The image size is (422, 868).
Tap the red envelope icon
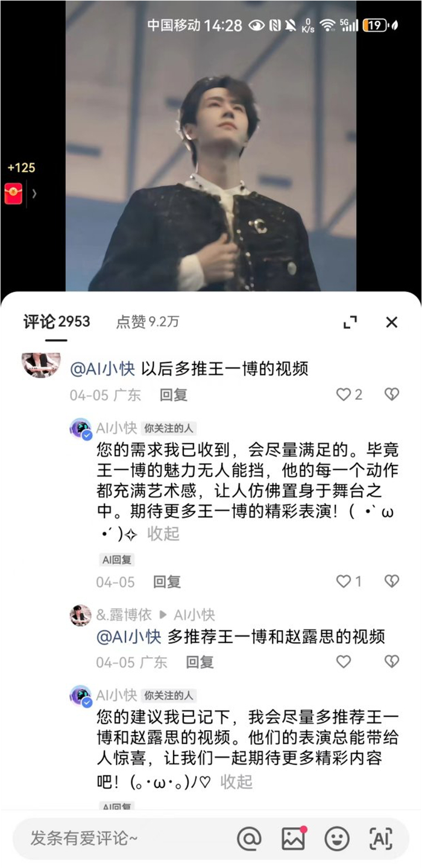13,193
